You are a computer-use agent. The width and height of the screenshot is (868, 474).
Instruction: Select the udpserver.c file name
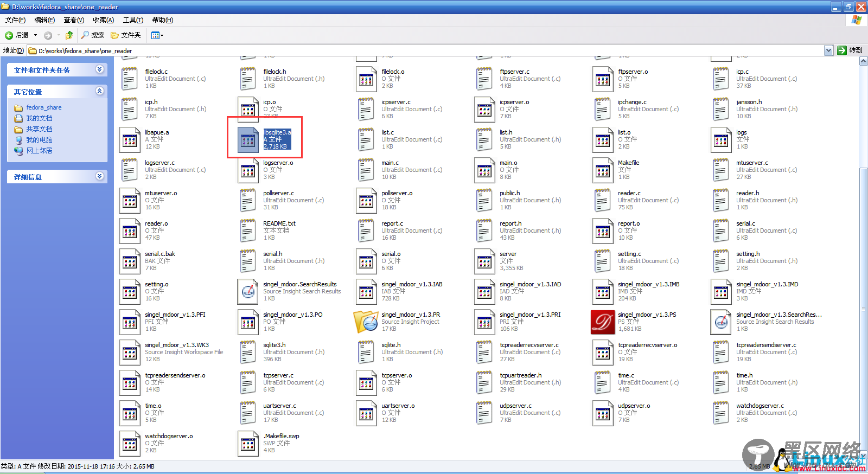pyautogui.click(x=515, y=406)
